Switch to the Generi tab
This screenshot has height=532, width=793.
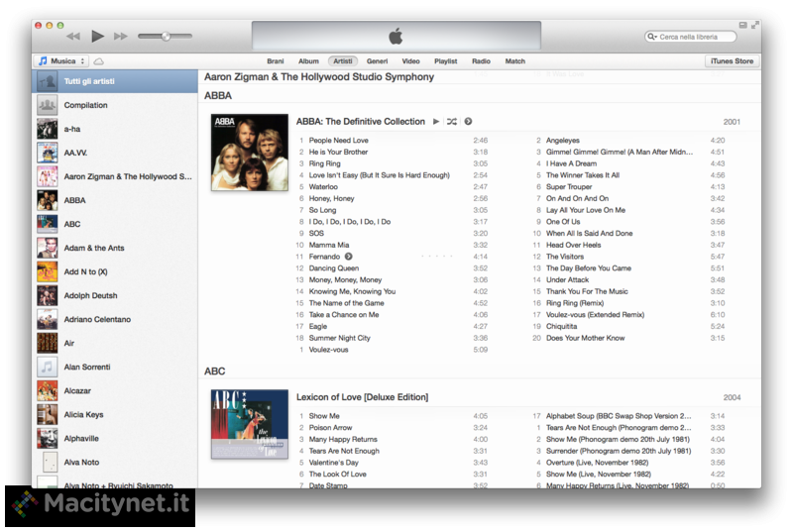378,61
